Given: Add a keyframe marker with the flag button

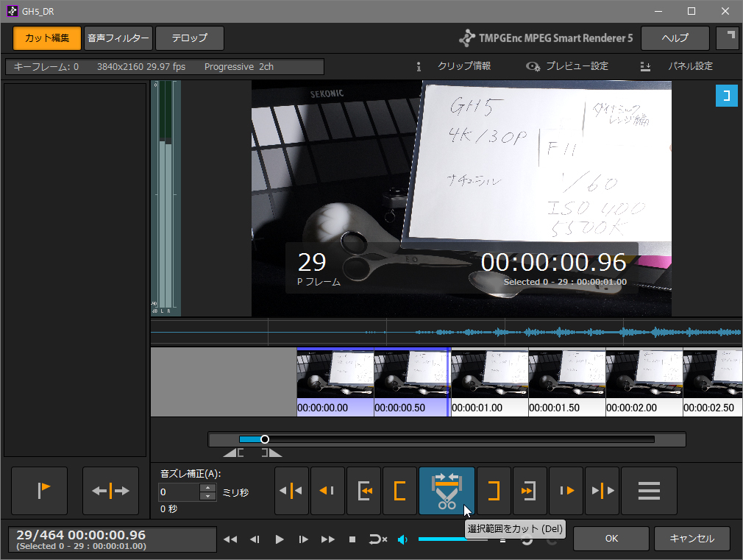Looking at the screenshot, I should (x=39, y=491).
